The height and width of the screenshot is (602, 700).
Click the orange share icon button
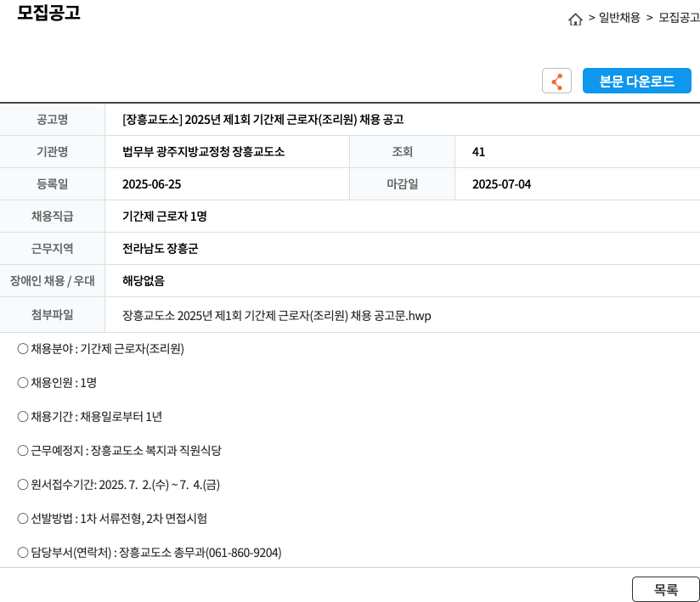(556, 81)
